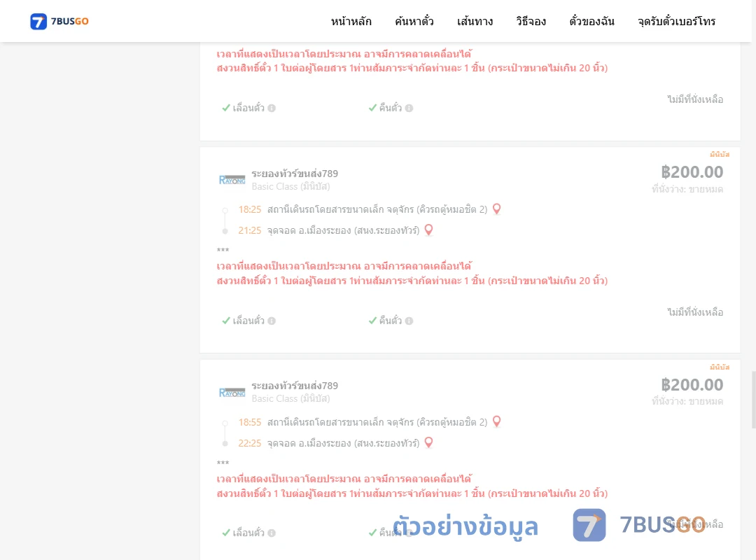
Task: Click the map pin for 18:55 departure station
Action: 496,421
